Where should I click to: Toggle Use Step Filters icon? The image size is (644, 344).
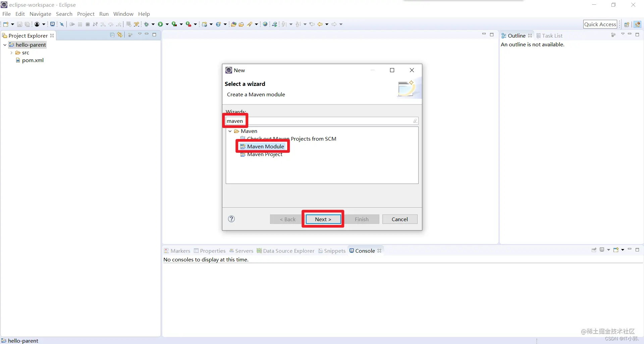(136, 24)
